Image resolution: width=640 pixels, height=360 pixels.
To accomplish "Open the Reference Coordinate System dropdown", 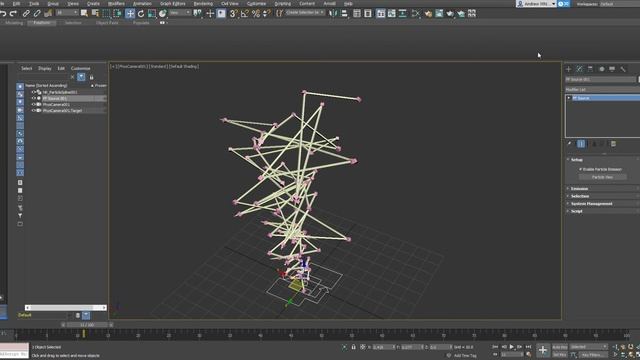I will [x=180, y=13].
